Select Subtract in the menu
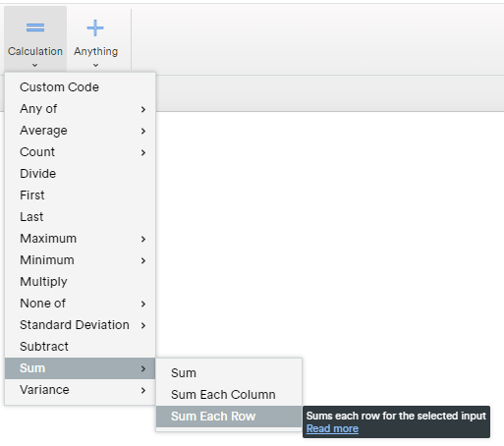This screenshot has width=504, height=446. [x=80, y=347]
